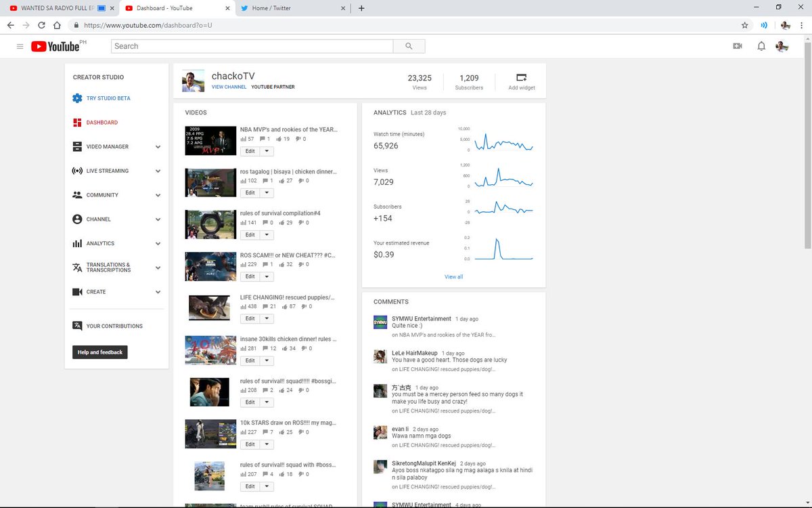Click the Chrome profile avatar in toolbar

pos(786,25)
